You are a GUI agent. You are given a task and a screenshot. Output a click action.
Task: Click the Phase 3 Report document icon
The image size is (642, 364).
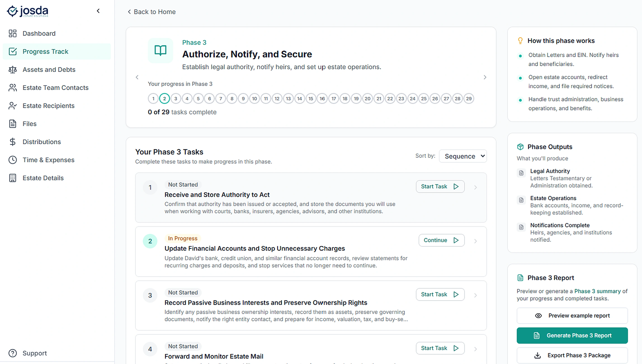[520, 278]
